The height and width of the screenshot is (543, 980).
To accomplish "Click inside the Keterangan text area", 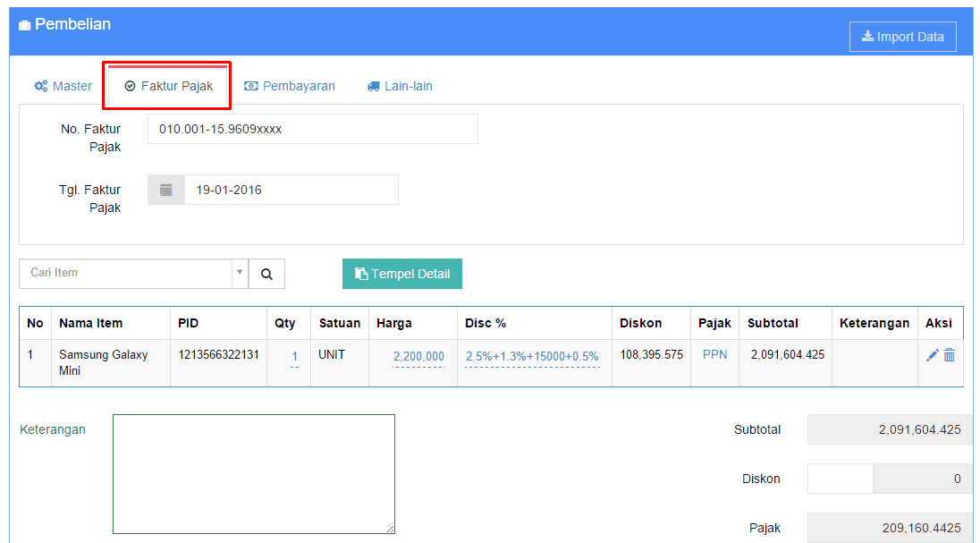I will (x=253, y=473).
